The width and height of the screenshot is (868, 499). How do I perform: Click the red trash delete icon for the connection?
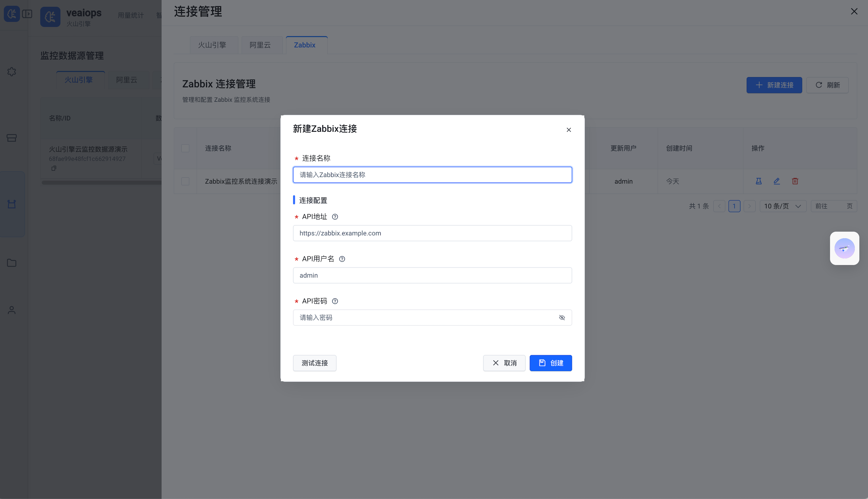pyautogui.click(x=795, y=181)
